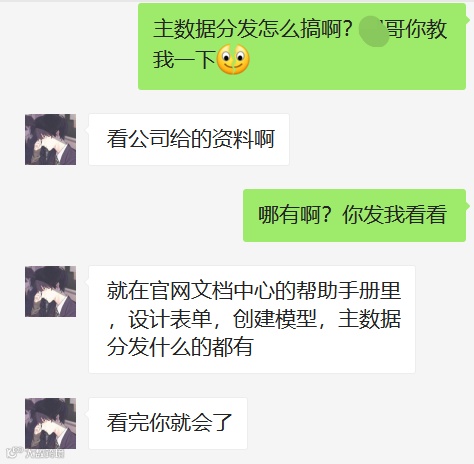Image resolution: width=474 pixels, height=464 pixels.
Task: Click the blurred name spot before "哥你教"
Action: (374, 31)
